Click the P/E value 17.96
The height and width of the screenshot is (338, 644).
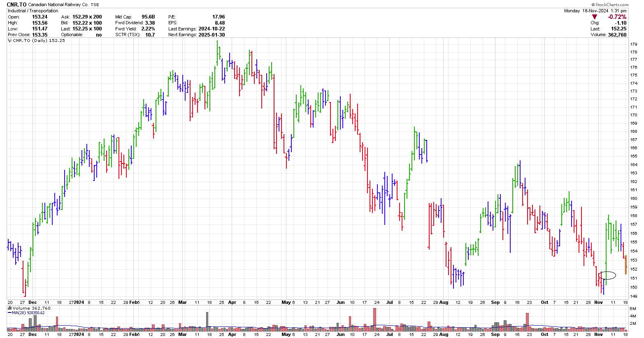tap(219, 17)
